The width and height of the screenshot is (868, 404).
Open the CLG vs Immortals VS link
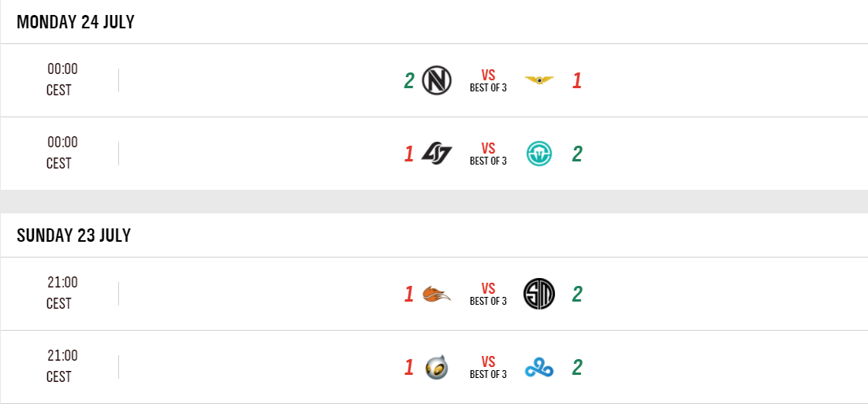point(488,149)
